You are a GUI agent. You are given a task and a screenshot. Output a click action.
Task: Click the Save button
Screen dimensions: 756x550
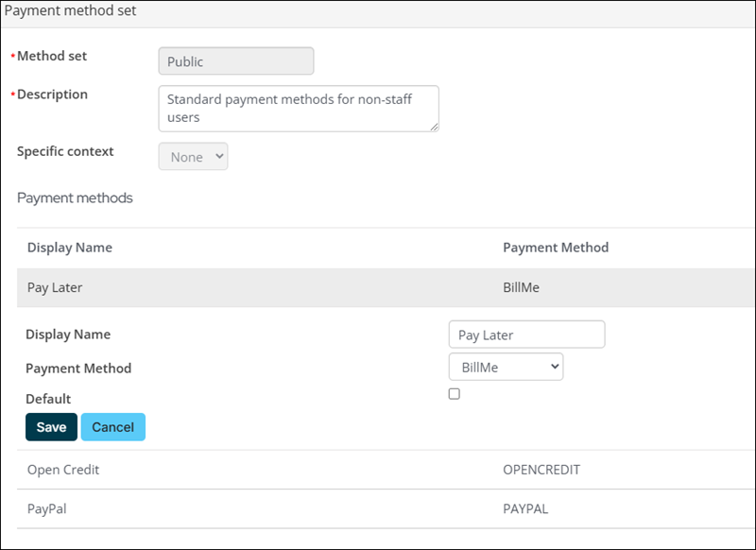coord(52,426)
